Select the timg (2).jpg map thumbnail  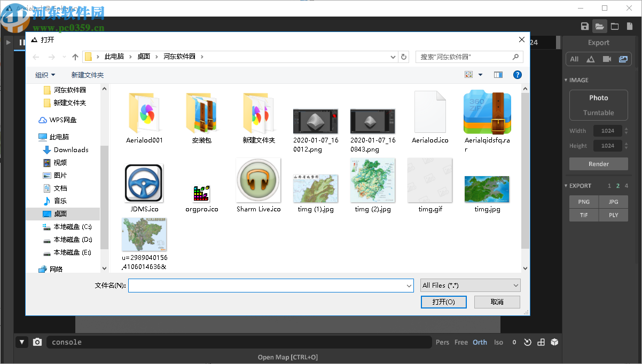[372, 180]
